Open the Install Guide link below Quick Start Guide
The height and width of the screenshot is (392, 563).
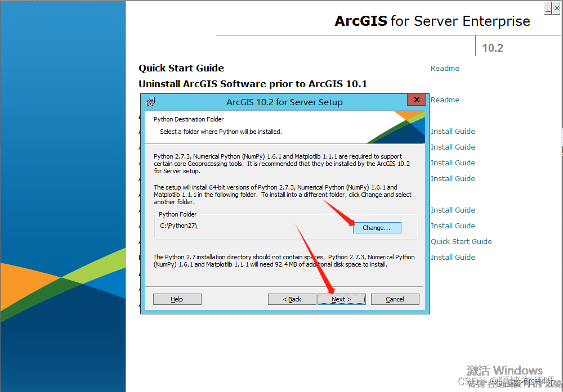coord(453,256)
